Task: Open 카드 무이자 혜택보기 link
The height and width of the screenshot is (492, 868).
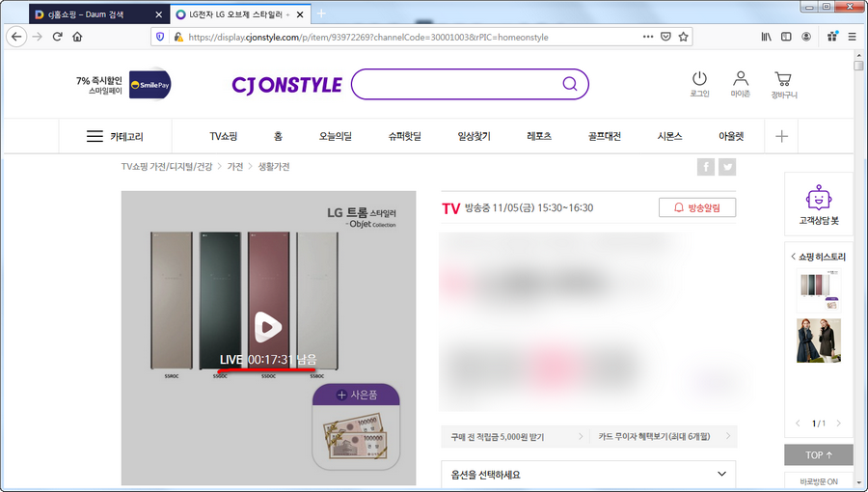Action: pos(664,437)
